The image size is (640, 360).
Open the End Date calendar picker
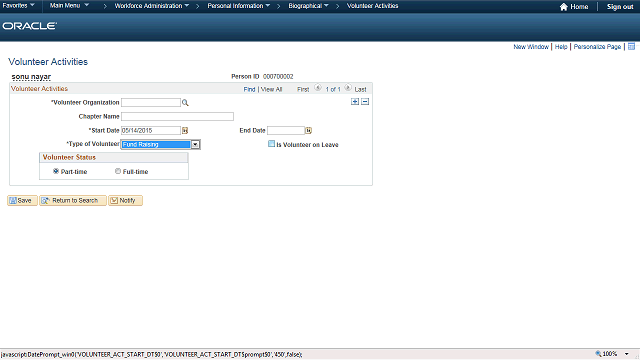tap(309, 131)
